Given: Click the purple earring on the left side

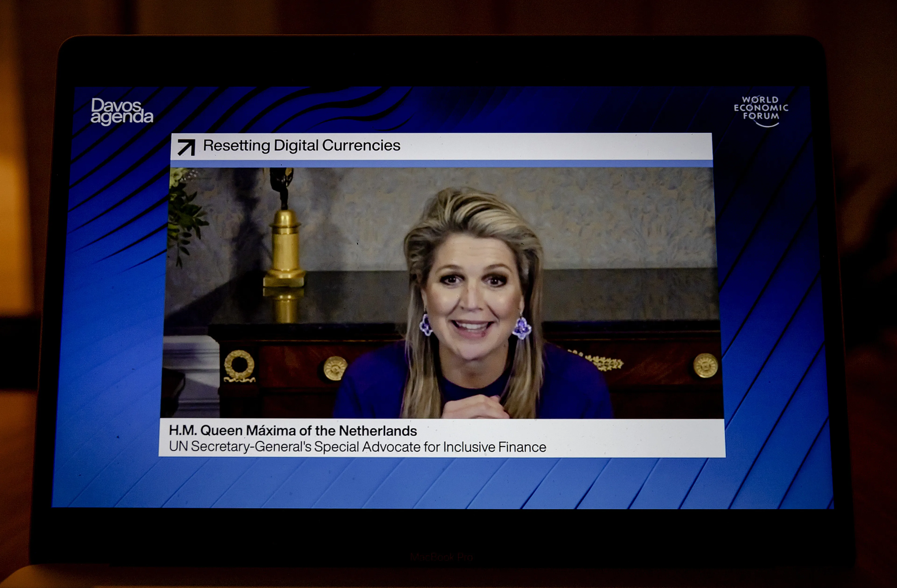Looking at the screenshot, I should (426, 325).
